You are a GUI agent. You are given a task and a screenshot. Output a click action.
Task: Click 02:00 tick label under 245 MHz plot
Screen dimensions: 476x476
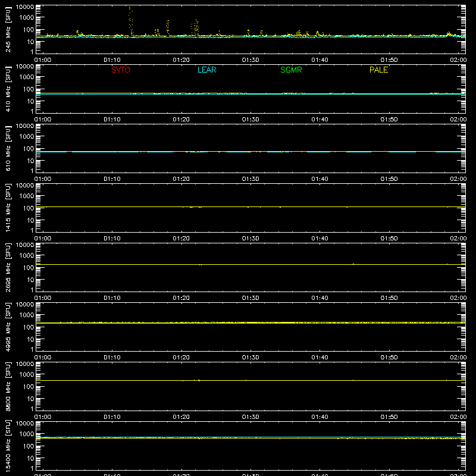pos(458,60)
